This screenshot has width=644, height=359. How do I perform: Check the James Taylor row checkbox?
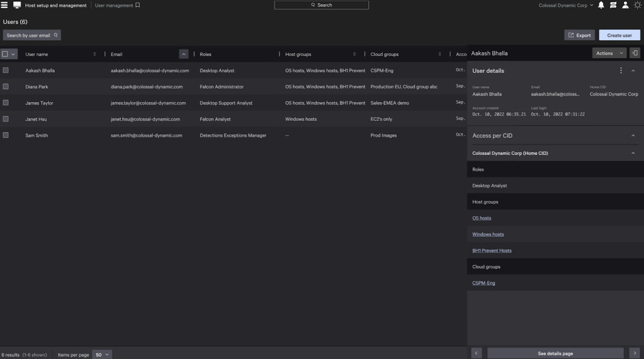[x=6, y=102]
